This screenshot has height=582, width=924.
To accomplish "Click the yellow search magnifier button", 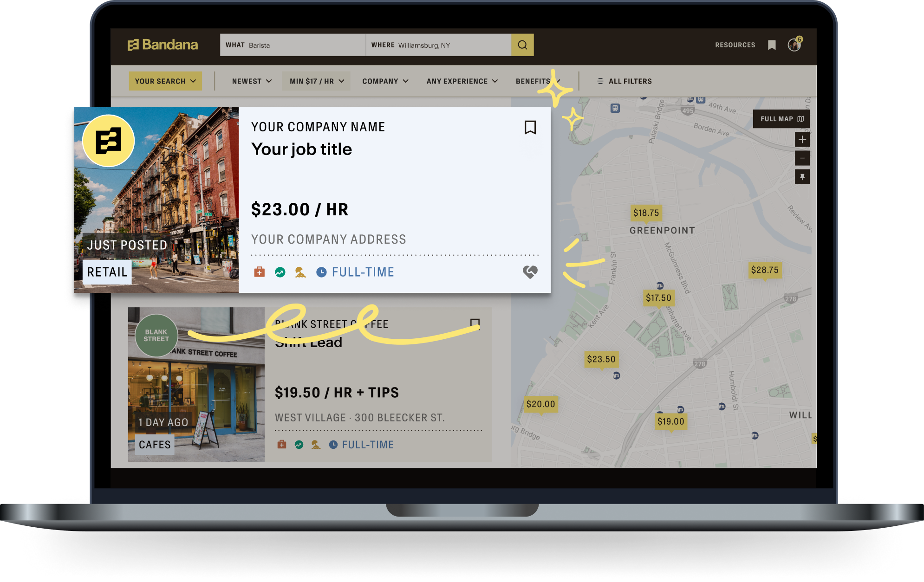I will (522, 45).
